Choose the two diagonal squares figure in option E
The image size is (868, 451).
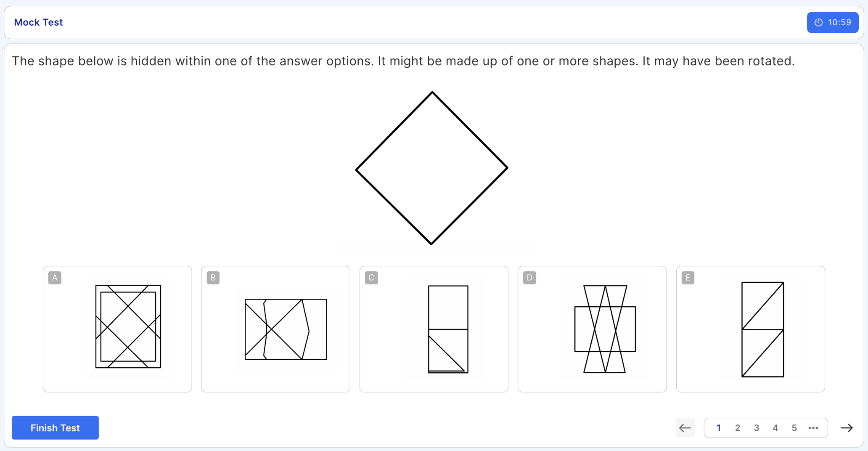tap(762, 329)
